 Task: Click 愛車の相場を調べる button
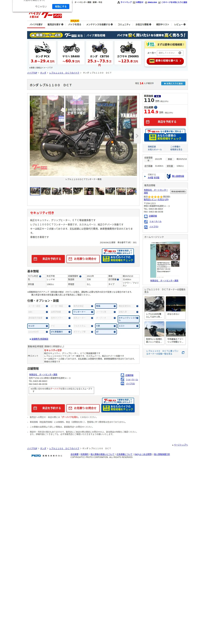click(165, 61)
